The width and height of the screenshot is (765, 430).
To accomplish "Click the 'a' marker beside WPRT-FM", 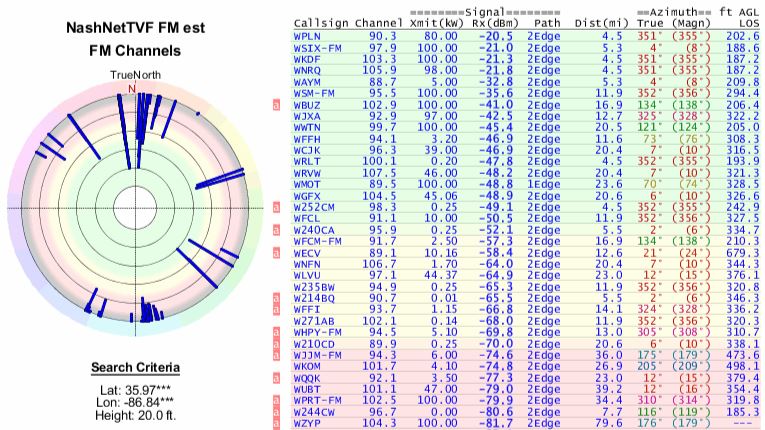I will point(276,401).
